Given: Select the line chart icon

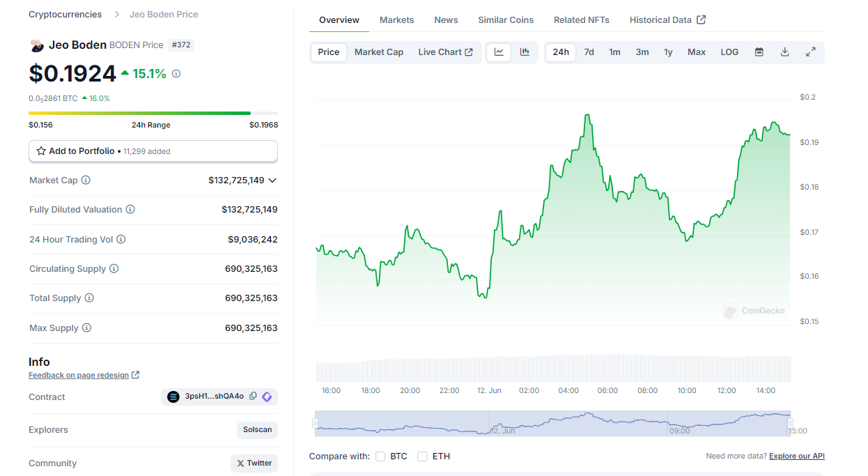Looking at the screenshot, I should point(499,52).
